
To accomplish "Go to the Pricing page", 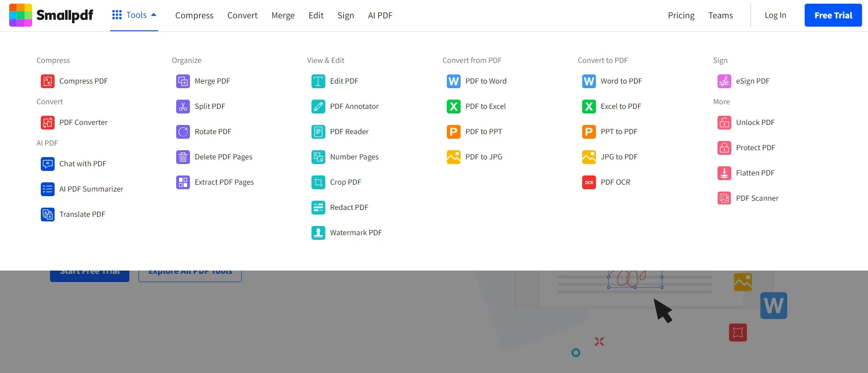I will pos(681,16).
